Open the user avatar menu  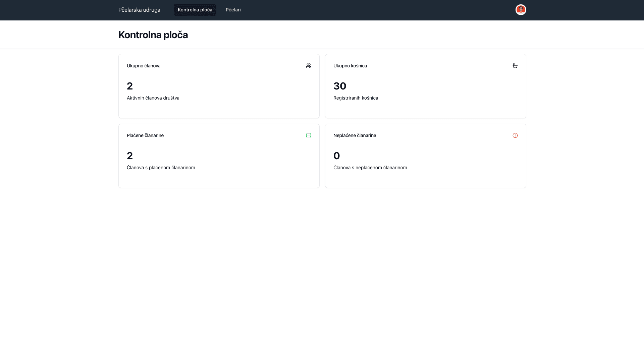[521, 10]
